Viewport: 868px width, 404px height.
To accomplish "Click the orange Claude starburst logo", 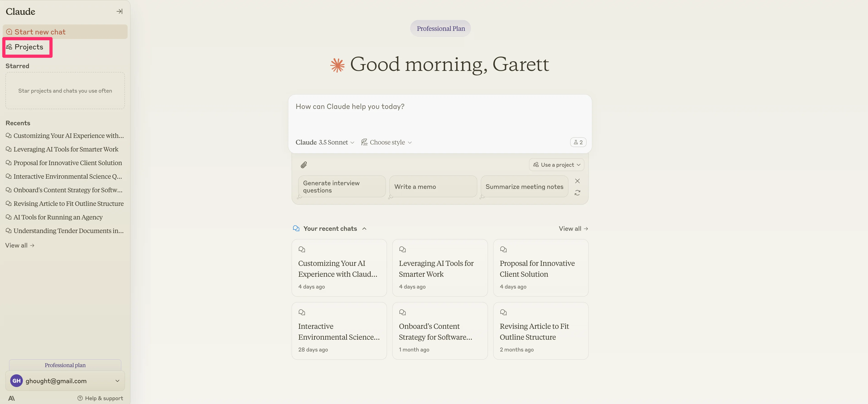I will point(337,65).
